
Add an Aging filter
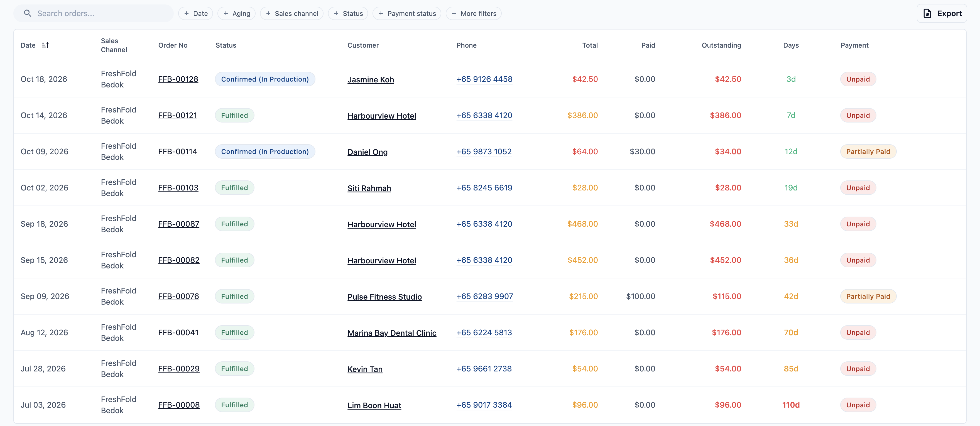click(237, 13)
